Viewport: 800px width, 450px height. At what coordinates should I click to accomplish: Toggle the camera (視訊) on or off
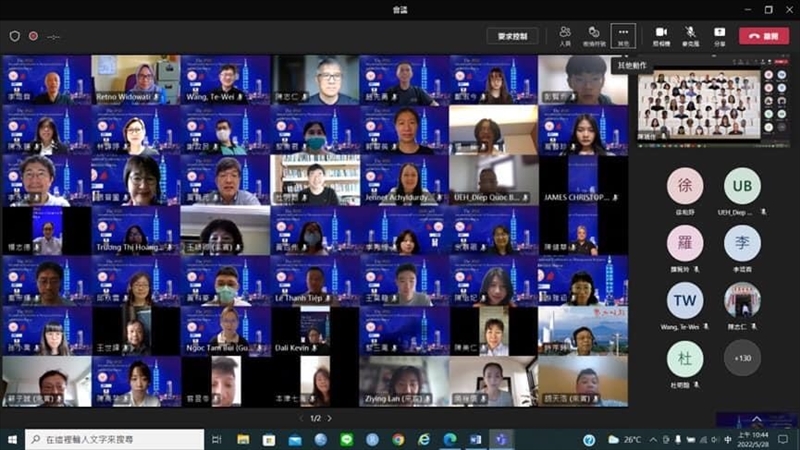point(661,36)
